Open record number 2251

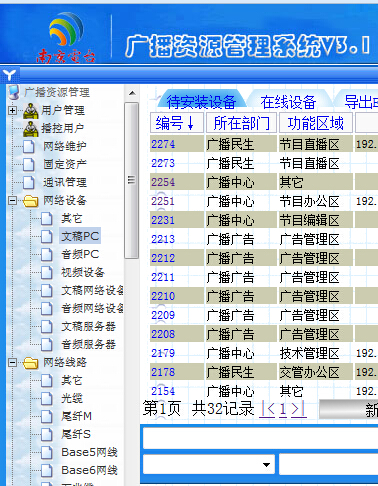(x=163, y=201)
